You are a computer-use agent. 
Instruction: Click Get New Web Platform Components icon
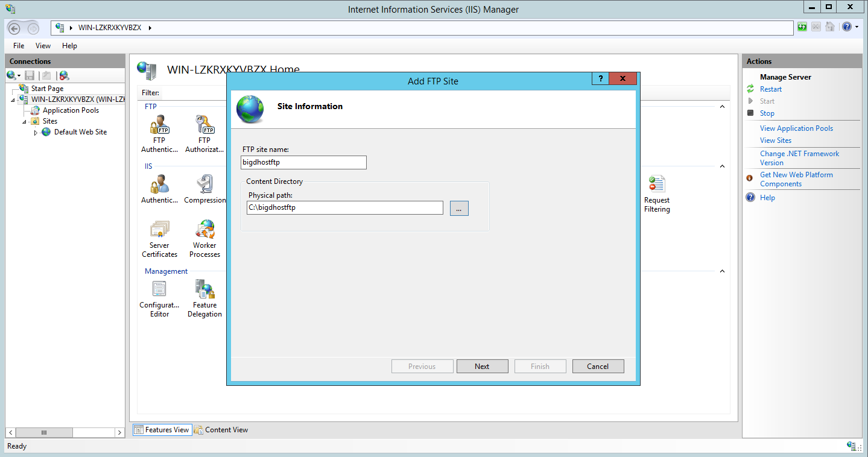pos(750,178)
